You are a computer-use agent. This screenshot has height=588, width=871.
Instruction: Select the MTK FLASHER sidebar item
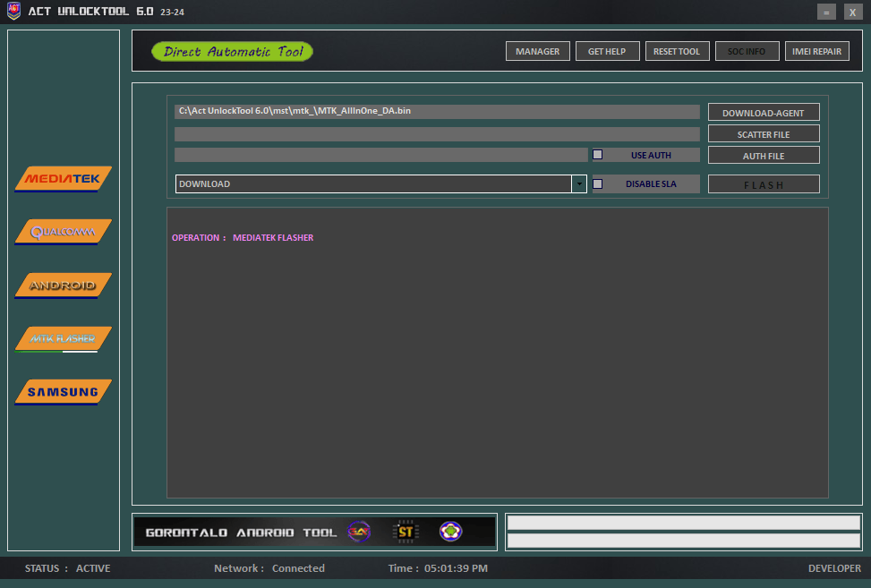(62, 338)
